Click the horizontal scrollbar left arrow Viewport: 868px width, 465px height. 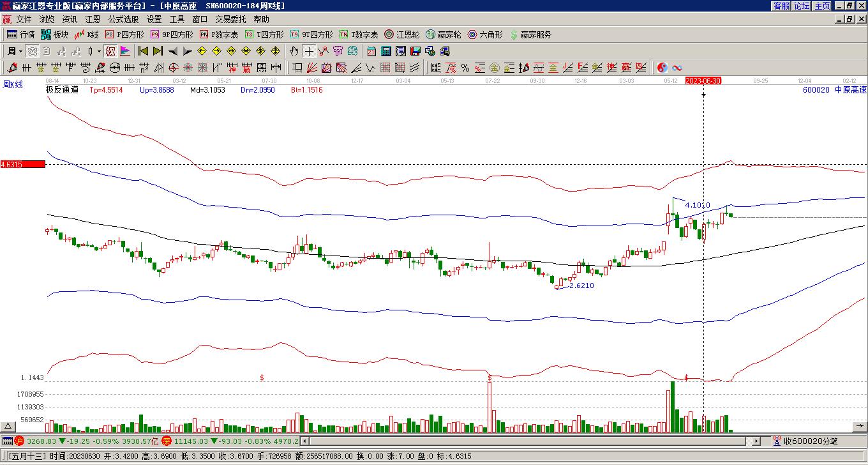304,441
